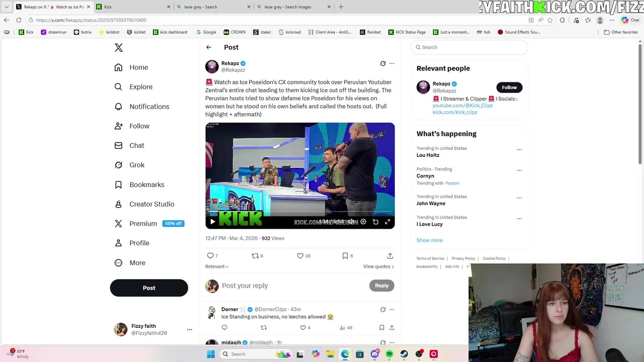Click the reply icon with 7 replies
644x362 pixels.
point(212,256)
